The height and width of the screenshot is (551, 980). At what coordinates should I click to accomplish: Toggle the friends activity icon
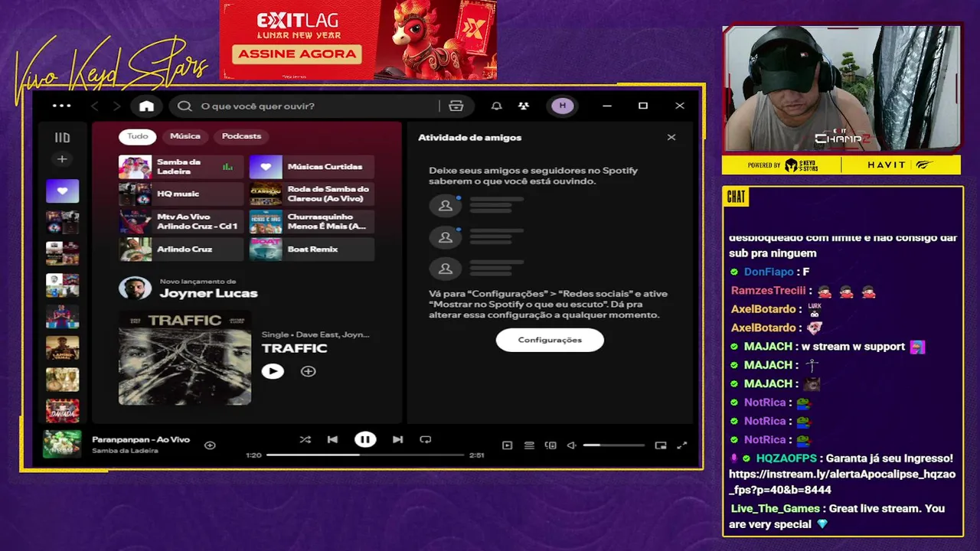tap(524, 106)
